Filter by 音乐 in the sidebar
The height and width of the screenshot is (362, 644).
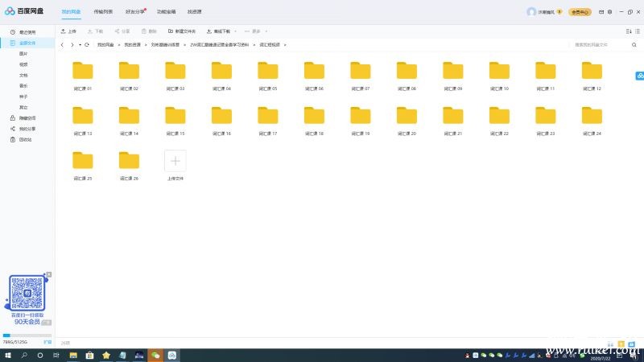[23, 86]
